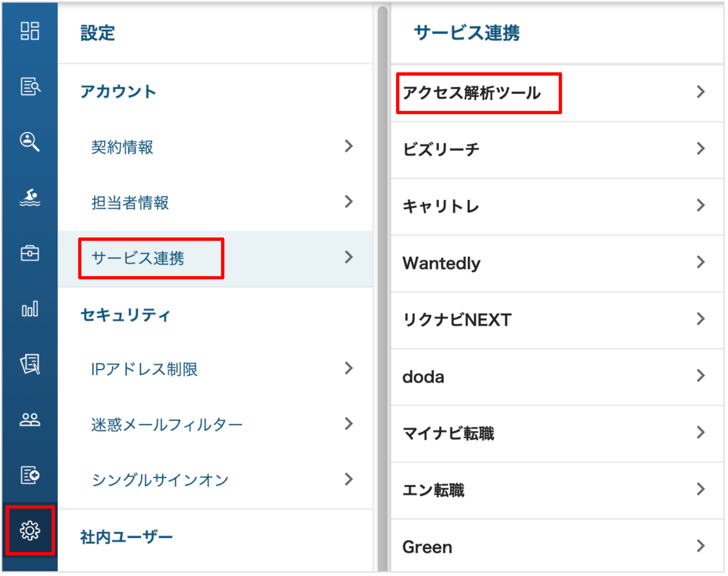Open the リクナビNEXT integration
The width and height of the screenshot is (728, 576).
(557, 320)
